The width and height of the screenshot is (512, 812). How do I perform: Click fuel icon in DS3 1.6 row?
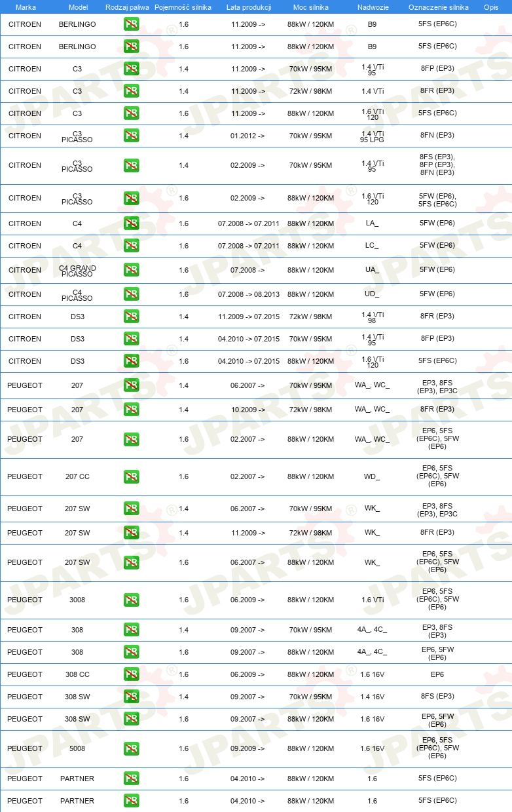tap(131, 361)
